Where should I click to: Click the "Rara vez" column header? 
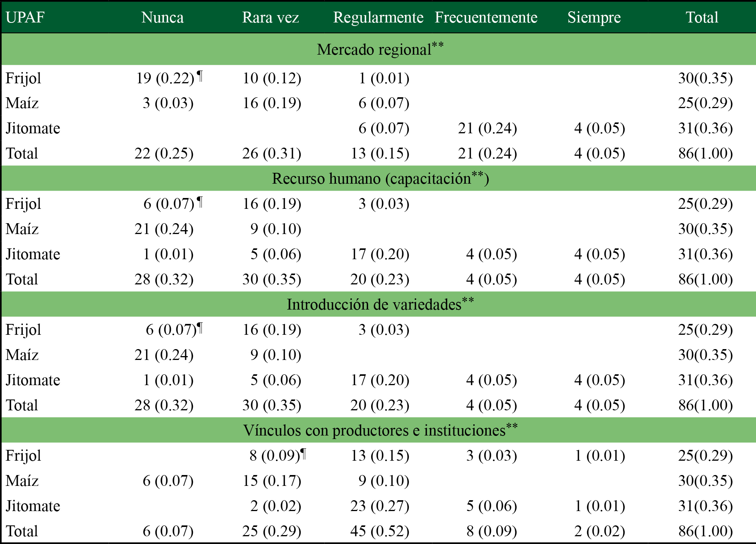[x=270, y=17]
